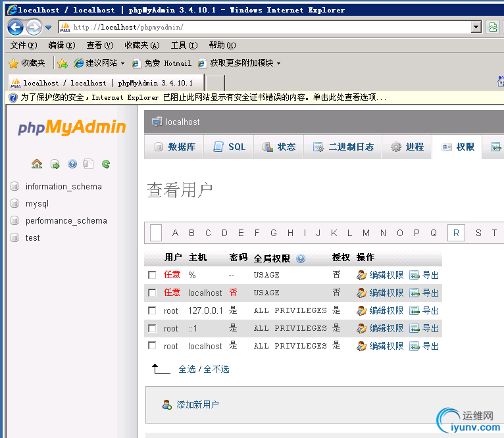Click the compatibility view icon beside address bar
Image resolution: width=504 pixels, height=438 pixels.
pos(492,28)
